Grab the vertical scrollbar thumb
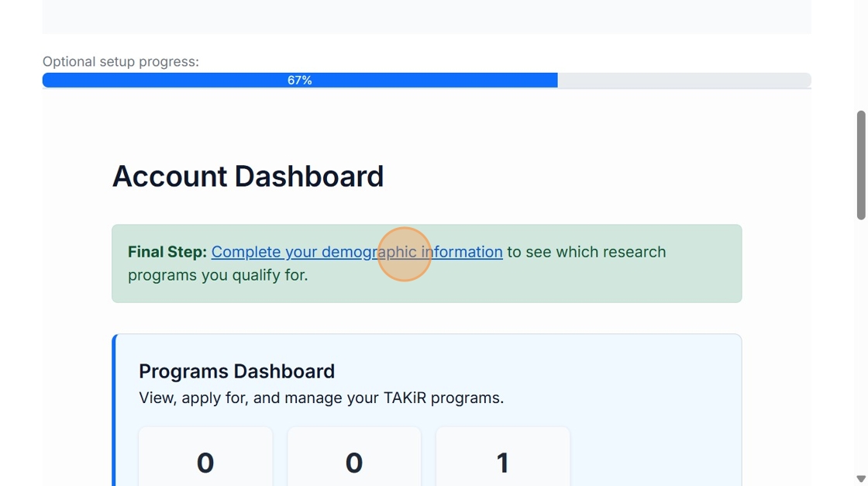The width and height of the screenshot is (868, 486). tap(860, 164)
